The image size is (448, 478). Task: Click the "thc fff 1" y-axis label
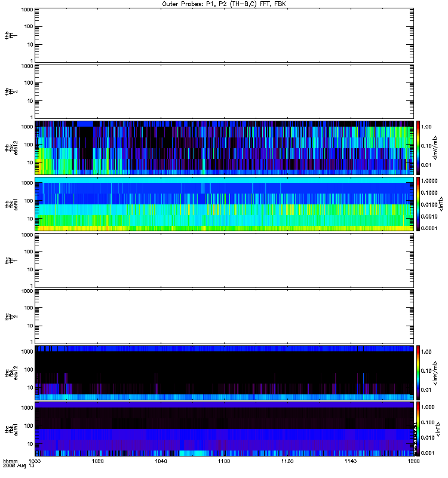tap(11, 261)
